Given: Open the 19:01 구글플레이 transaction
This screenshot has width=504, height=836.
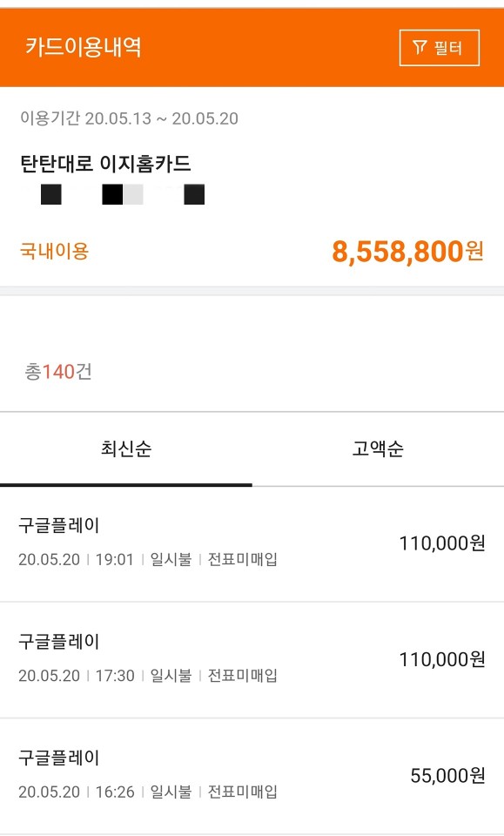Looking at the screenshot, I should tap(252, 543).
